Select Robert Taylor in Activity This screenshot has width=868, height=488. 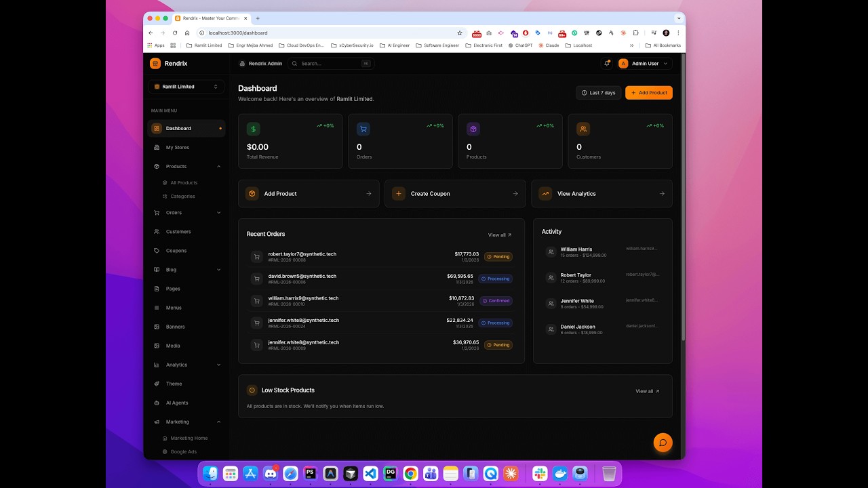click(x=602, y=277)
